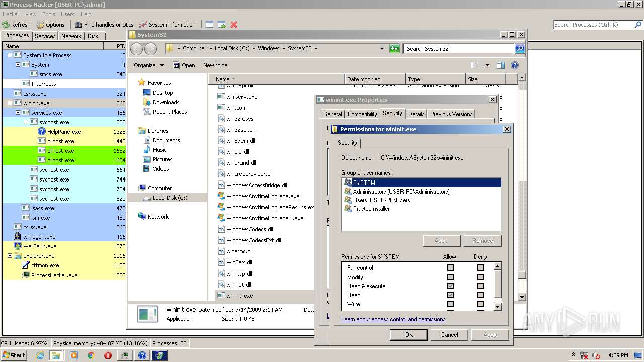Open the Details tab in Properties
This screenshot has width=644, height=362.
(416, 114)
